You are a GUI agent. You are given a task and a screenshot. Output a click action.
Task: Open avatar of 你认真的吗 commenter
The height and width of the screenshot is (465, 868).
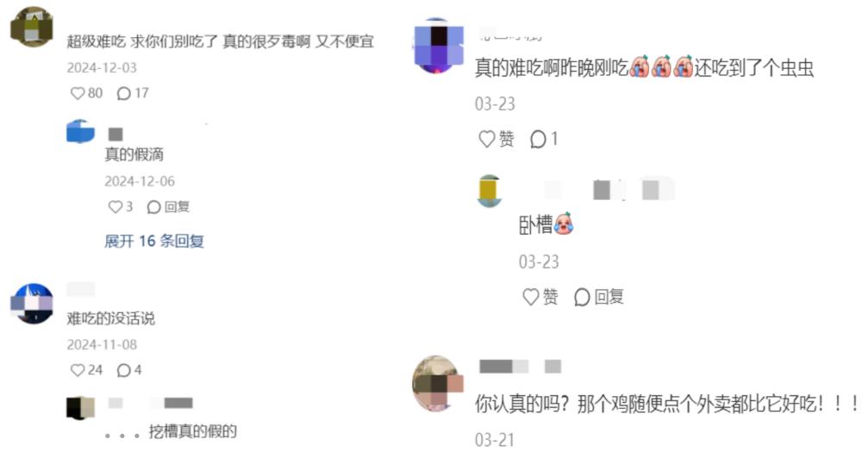point(438,384)
